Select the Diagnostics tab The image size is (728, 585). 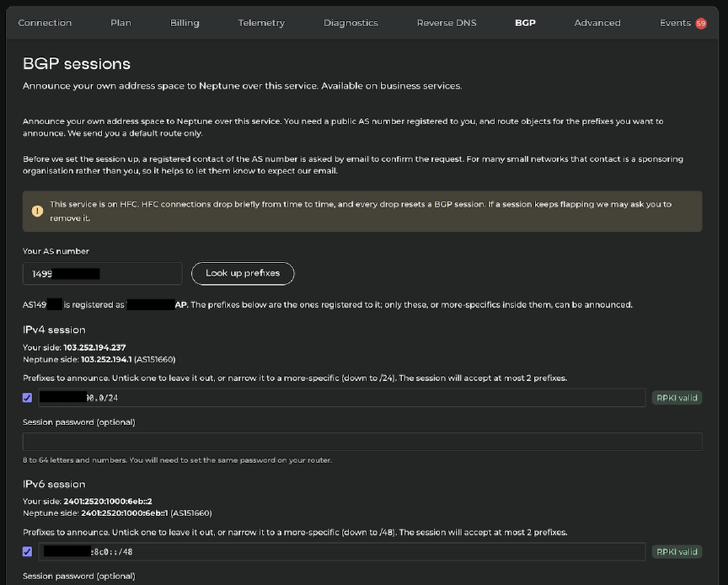(351, 23)
